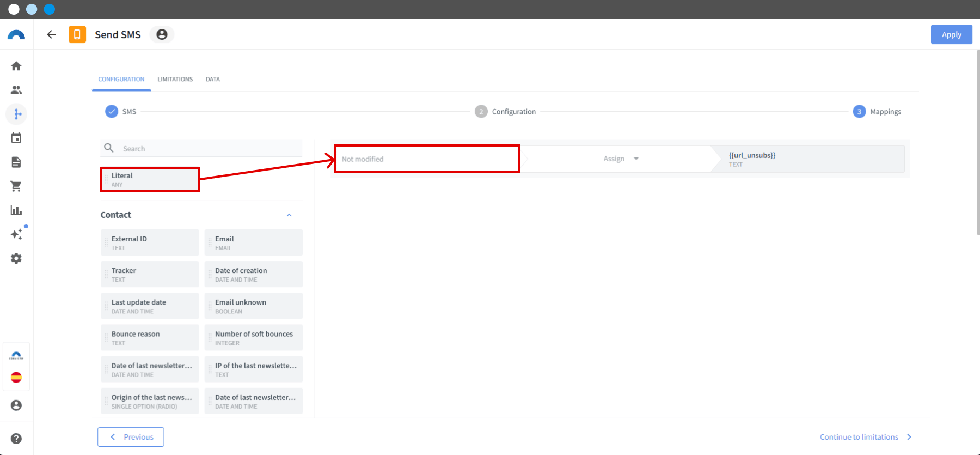Select the Number of soft bounces card
The width and height of the screenshot is (980, 455).
(x=254, y=338)
